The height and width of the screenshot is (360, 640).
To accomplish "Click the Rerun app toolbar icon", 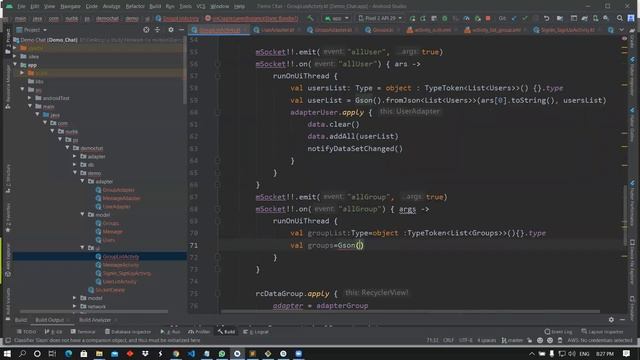I will coord(412,18).
